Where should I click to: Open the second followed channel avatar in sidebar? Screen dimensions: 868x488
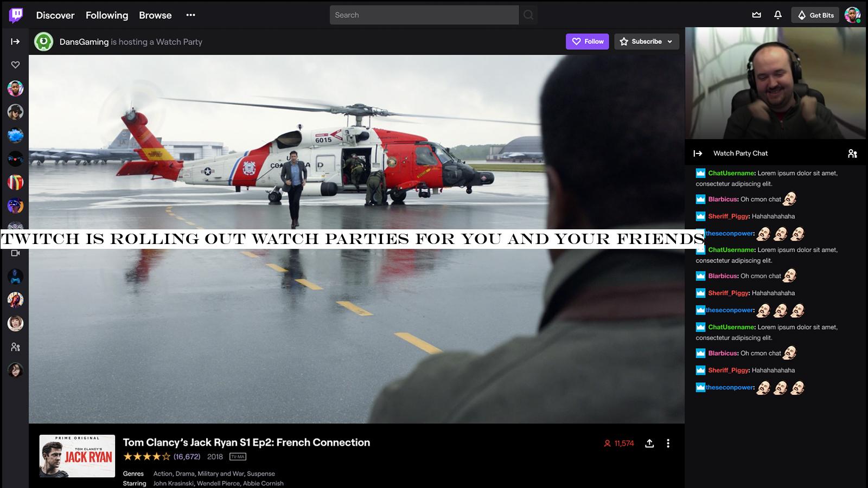coord(15,112)
